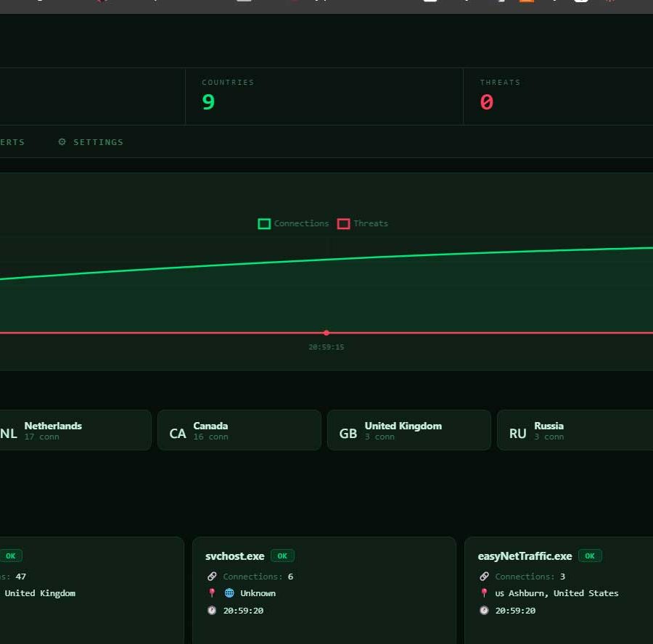This screenshot has width=653, height=644.
Task: Select the Canada country card
Action: click(x=239, y=430)
